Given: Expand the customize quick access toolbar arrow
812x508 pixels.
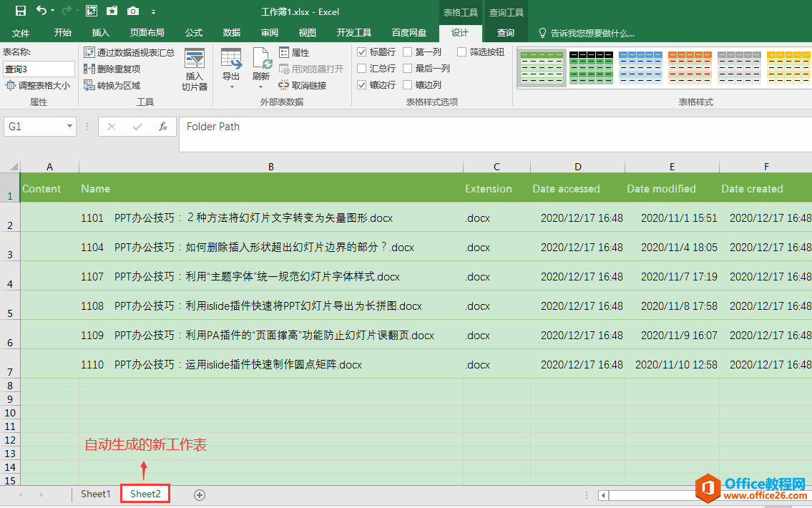Looking at the screenshot, I should coord(154,11).
